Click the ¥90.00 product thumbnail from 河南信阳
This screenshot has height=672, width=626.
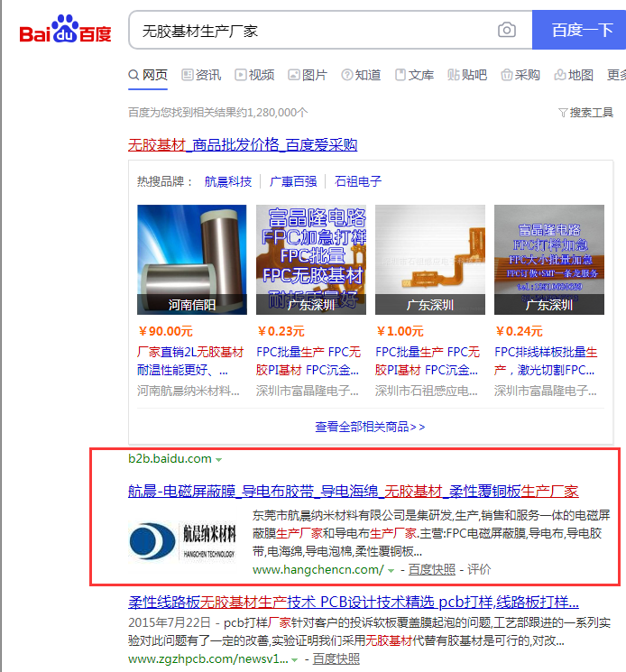191,260
